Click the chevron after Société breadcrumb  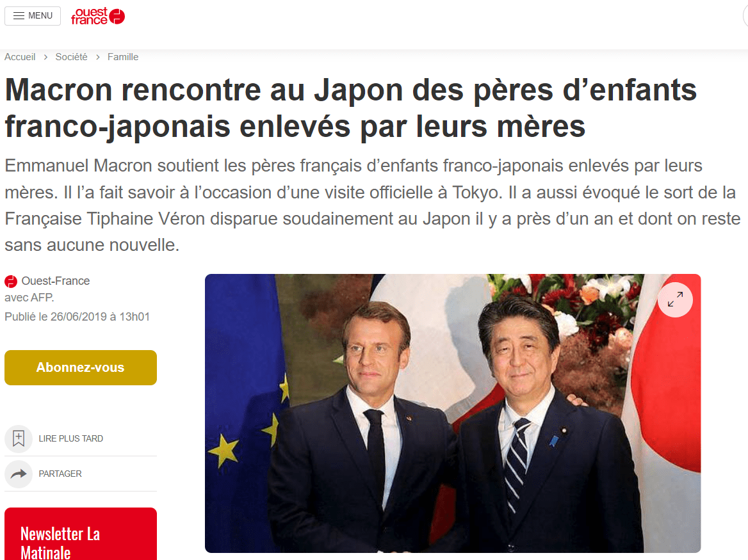tap(98, 57)
